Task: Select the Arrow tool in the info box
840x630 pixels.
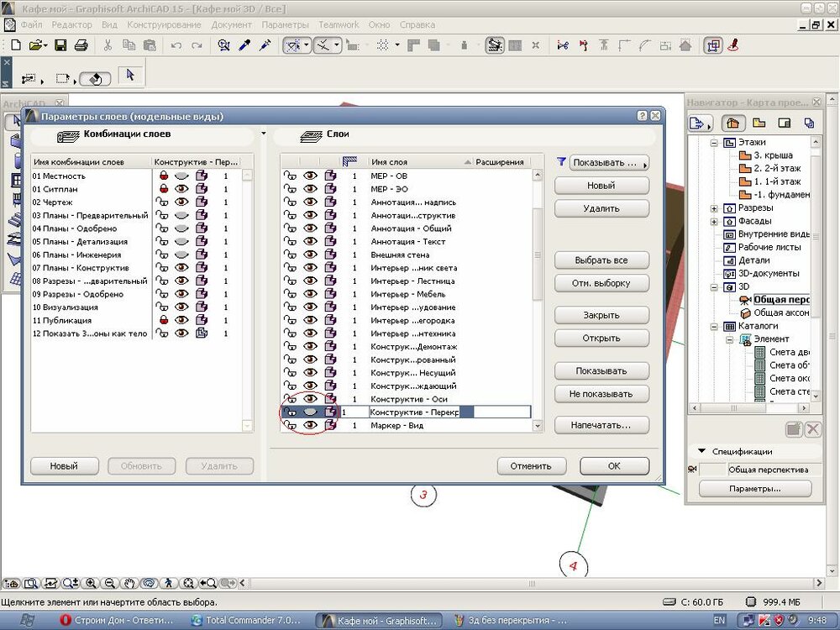Action: tap(129, 76)
